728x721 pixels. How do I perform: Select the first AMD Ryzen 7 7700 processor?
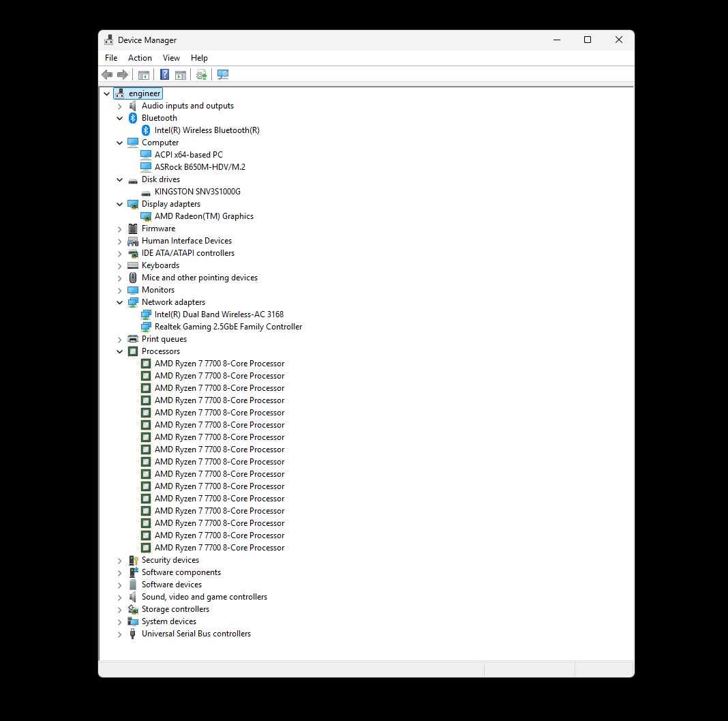point(219,364)
